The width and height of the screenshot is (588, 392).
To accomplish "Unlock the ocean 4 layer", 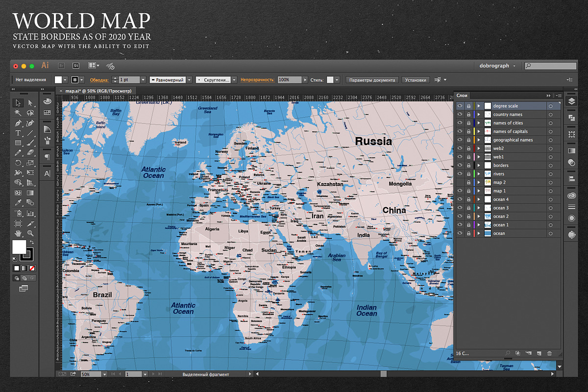I will (x=468, y=199).
